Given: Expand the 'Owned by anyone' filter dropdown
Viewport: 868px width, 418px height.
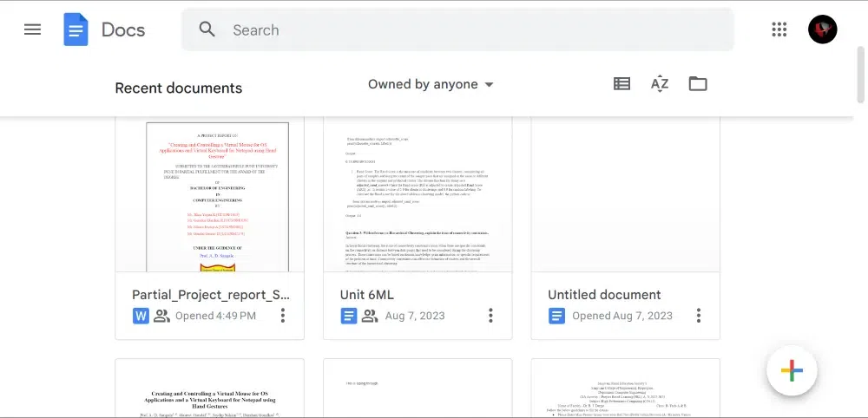Looking at the screenshot, I should [x=431, y=84].
